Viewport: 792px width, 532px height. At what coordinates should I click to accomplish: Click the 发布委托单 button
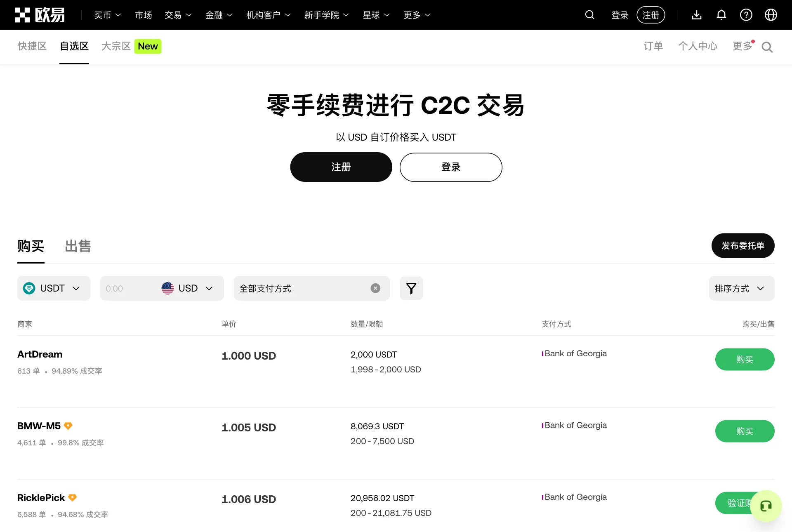(x=743, y=246)
